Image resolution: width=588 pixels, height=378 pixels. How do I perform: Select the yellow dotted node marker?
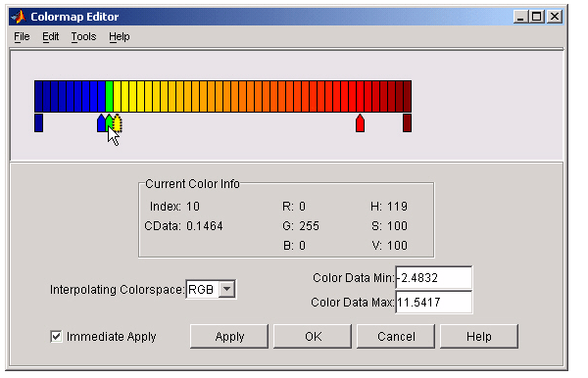pyautogui.click(x=118, y=122)
